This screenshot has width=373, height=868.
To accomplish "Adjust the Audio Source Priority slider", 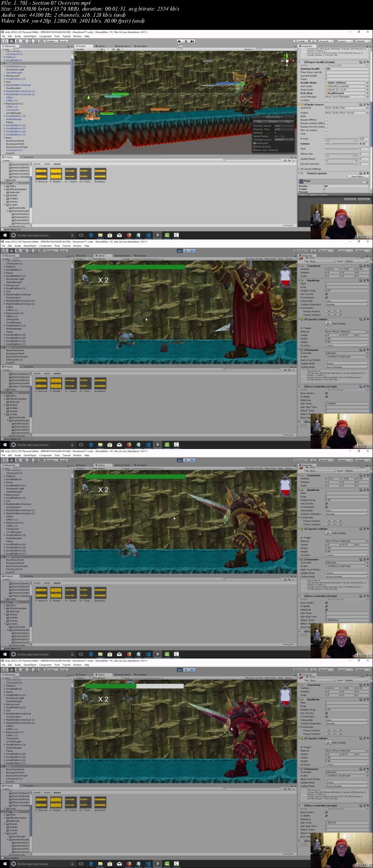I will (x=342, y=139).
